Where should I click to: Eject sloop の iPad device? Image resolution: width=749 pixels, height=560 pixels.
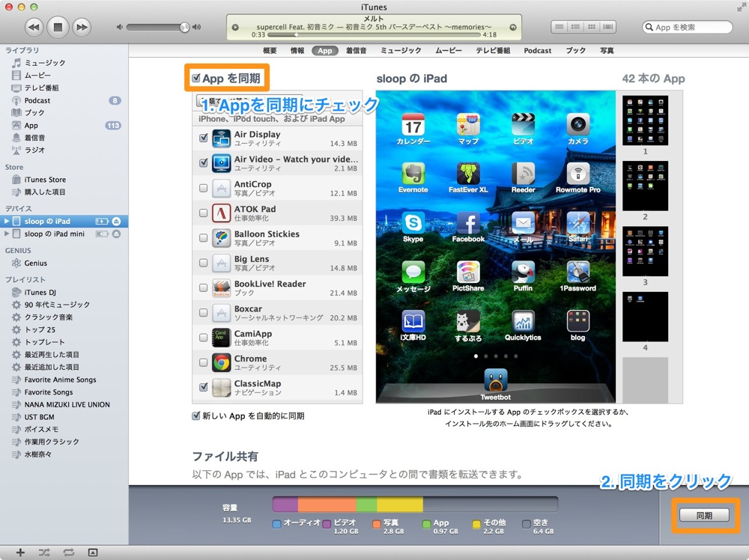[x=116, y=221]
